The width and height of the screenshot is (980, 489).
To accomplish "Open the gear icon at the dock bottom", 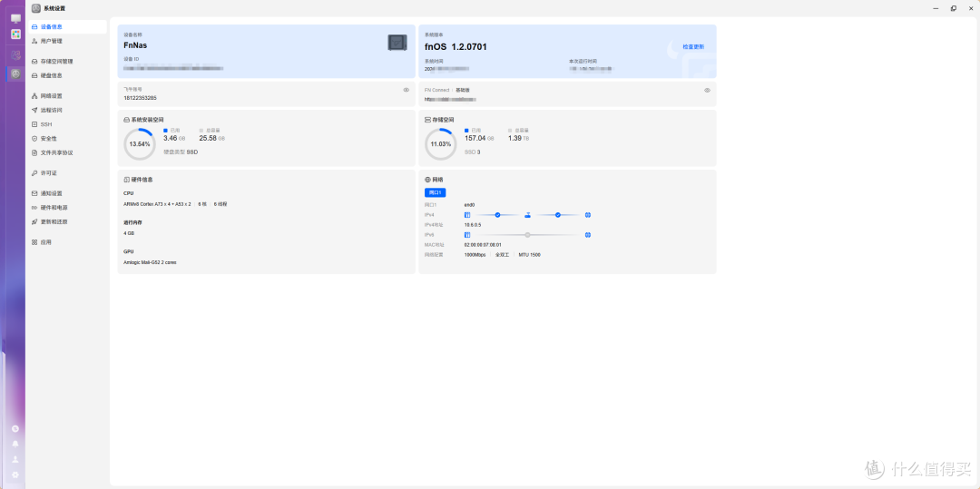I will (x=15, y=474).
